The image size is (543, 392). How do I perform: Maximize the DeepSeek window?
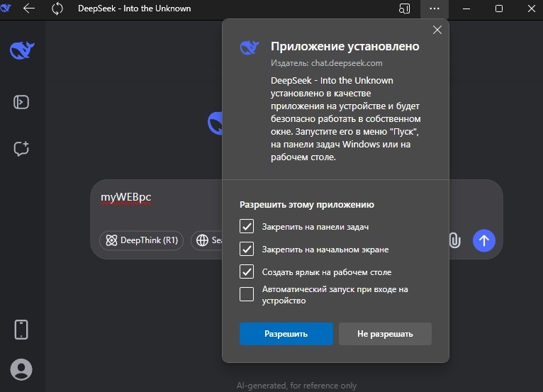click(x=498, y=9)
